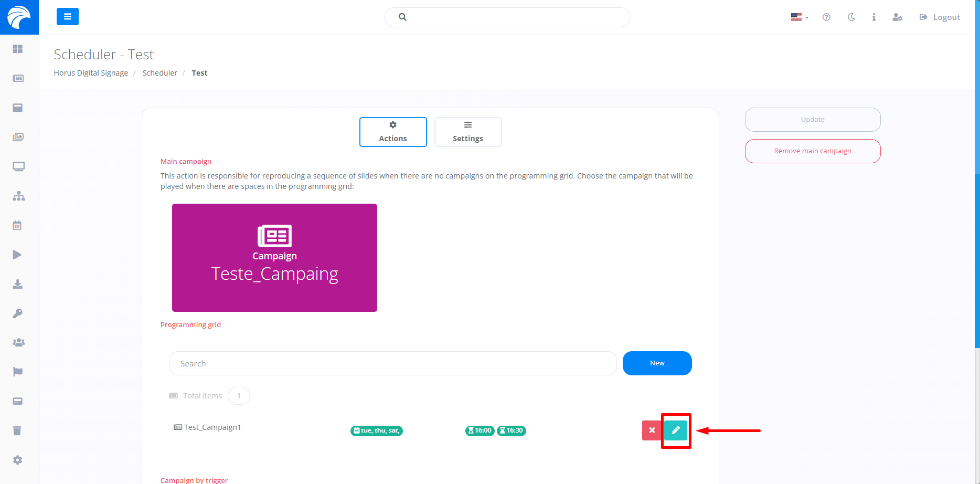Click the key icon in the sidebar
This screenshot has width=980, height=484.
pos(17,313)
